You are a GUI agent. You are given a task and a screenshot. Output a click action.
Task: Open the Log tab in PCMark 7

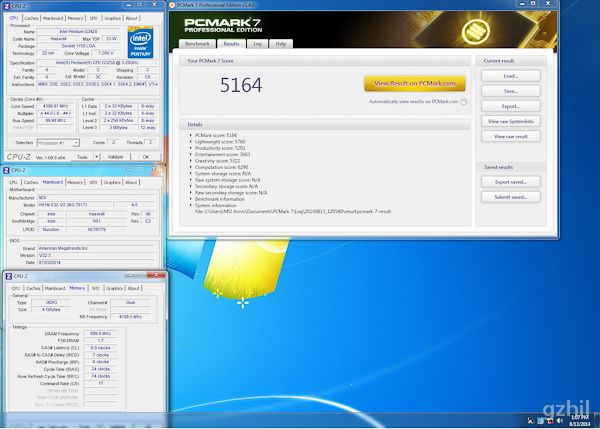coord(257,44)
